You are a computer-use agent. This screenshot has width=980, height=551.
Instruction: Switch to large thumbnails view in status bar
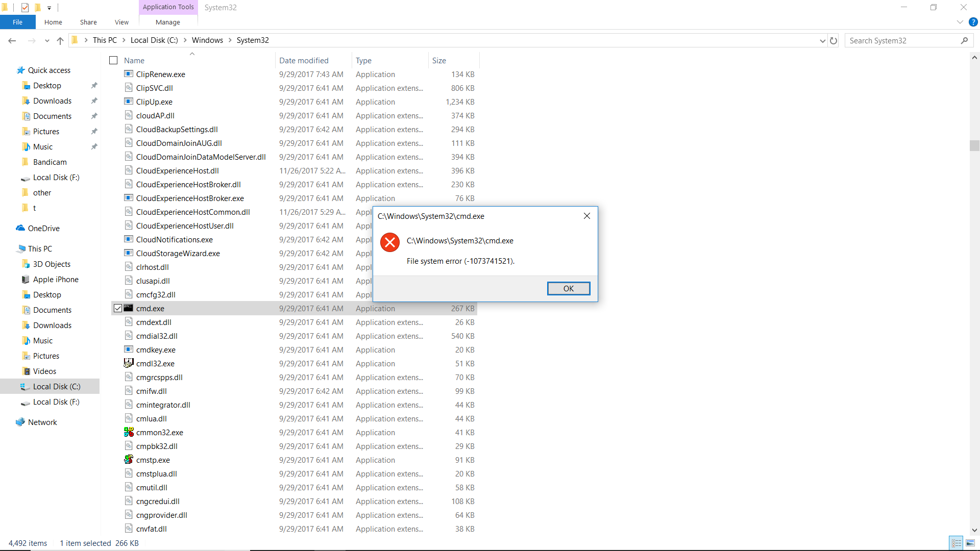coord(971,543)
